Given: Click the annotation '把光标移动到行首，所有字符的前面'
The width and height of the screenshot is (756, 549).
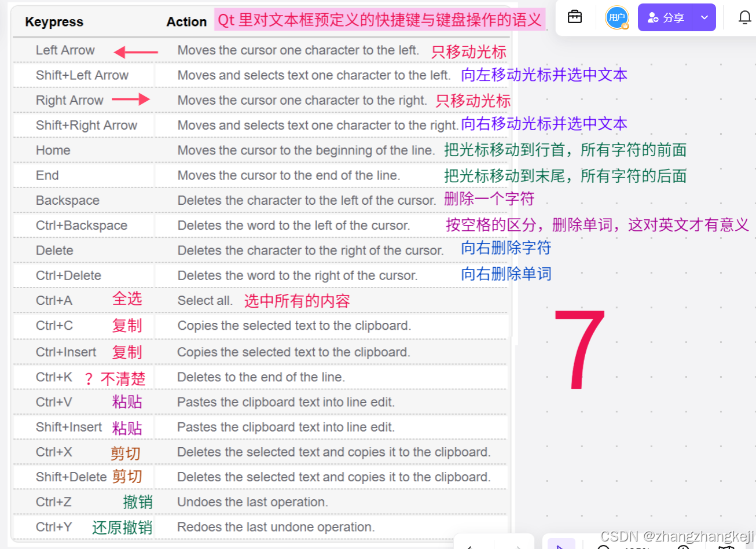Looking at the screenshot, I should click(x=566, y=150).
